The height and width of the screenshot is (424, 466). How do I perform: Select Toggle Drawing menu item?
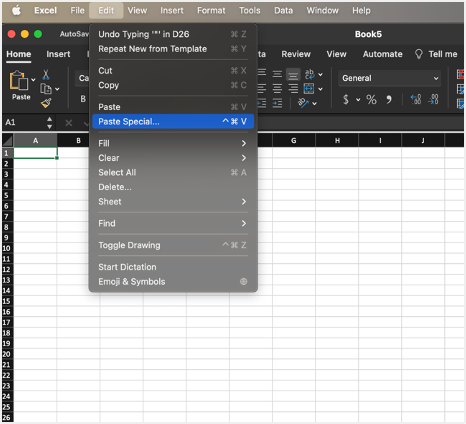click(x=173, y=245)
